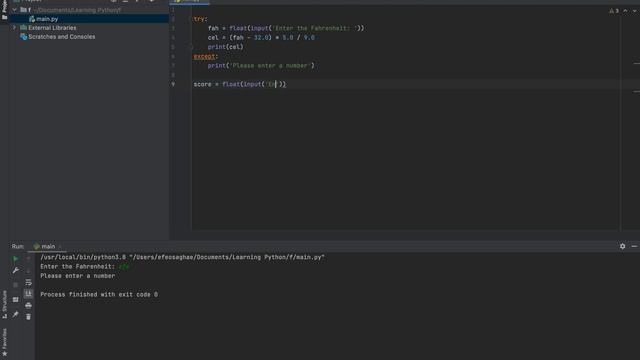Toggle scroll to end in Run console

pyautogui.click(x=28, y=293)
